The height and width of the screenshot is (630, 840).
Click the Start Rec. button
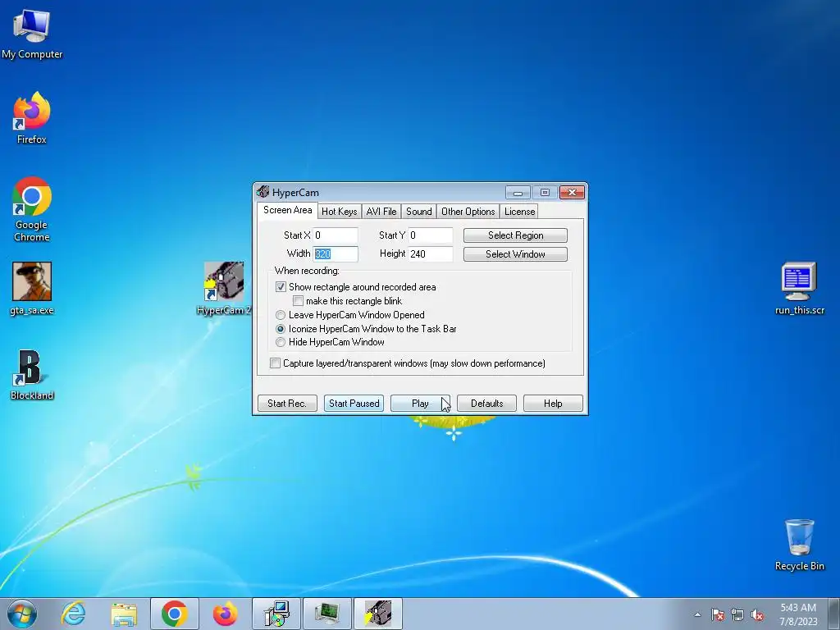(x=287, y=404)
